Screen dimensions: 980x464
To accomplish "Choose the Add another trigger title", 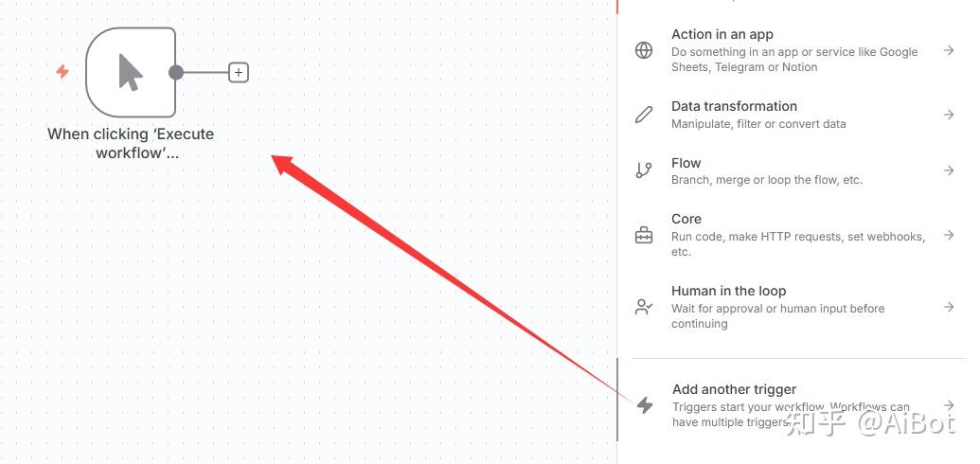I will pyautogui.click(x=734, y=389).
